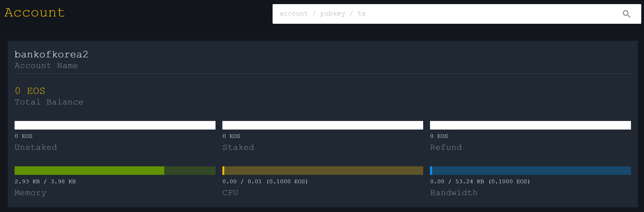Viewport: 644px width, 212px height.
Task: Click the Bandwidth label
Action: 453,193
